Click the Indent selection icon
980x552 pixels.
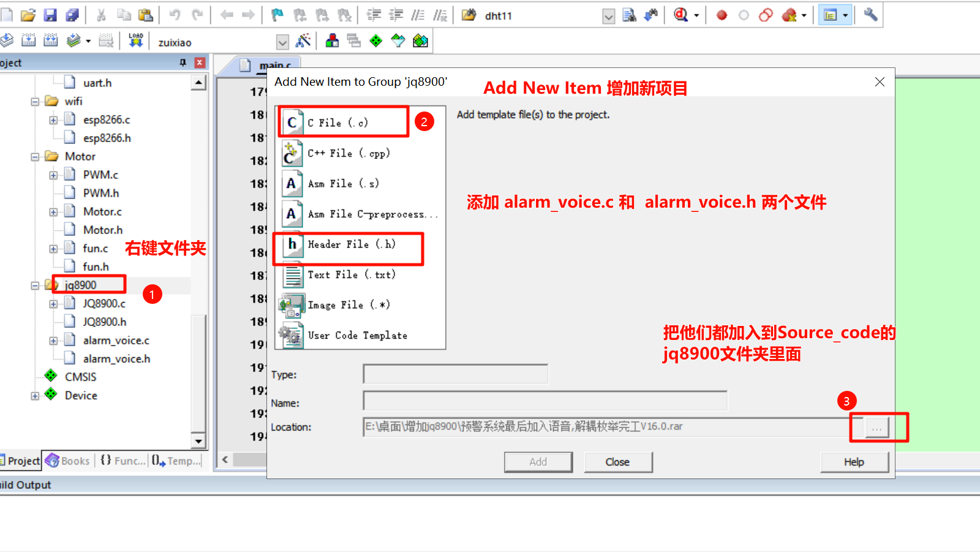click(374, 15)
